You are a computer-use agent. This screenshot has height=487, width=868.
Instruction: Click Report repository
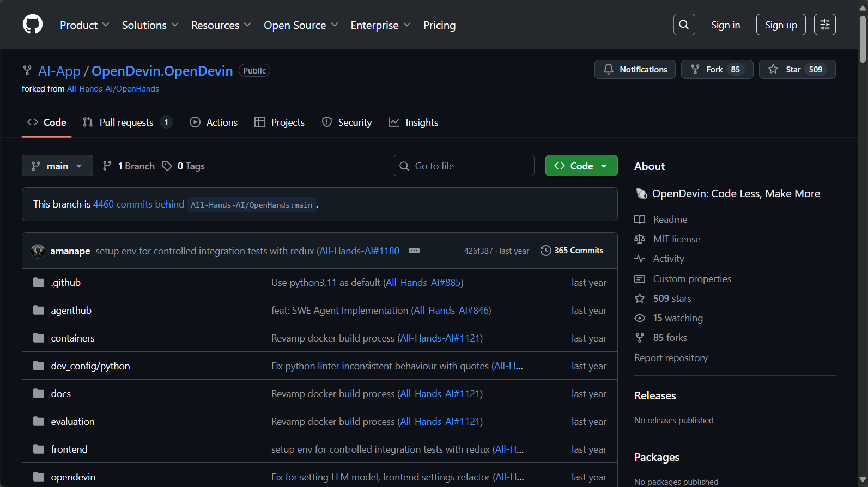pos(671,358)
